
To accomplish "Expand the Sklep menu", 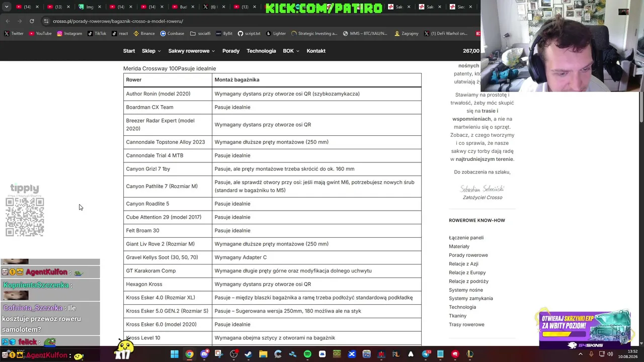I will (x=151, y=51).
